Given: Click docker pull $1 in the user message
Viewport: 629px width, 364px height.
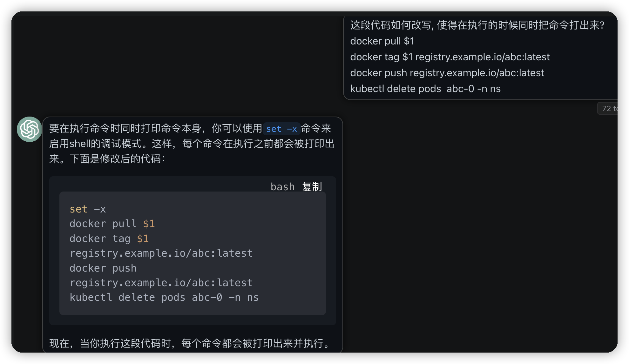Looking at the screenshot, I should 382,41.
